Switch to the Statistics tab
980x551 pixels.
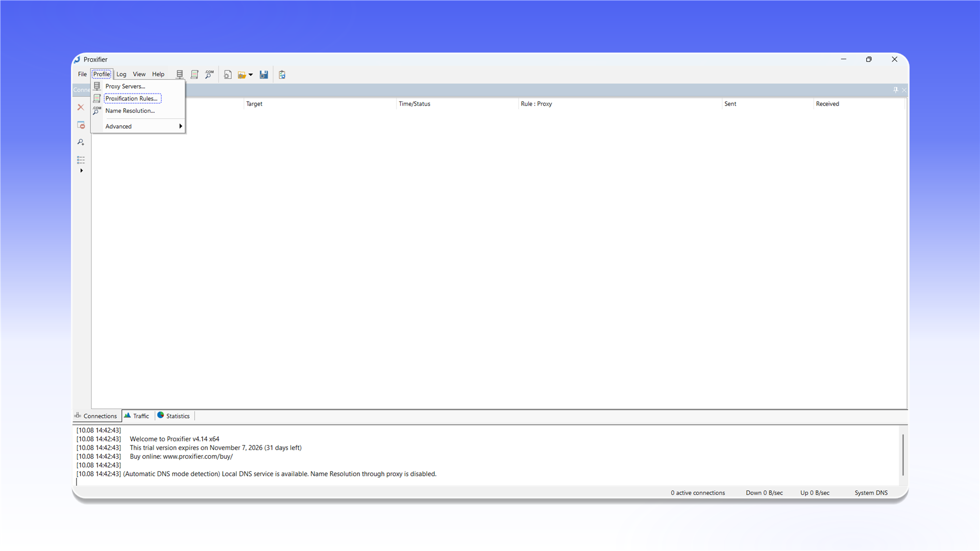point(174,416)
